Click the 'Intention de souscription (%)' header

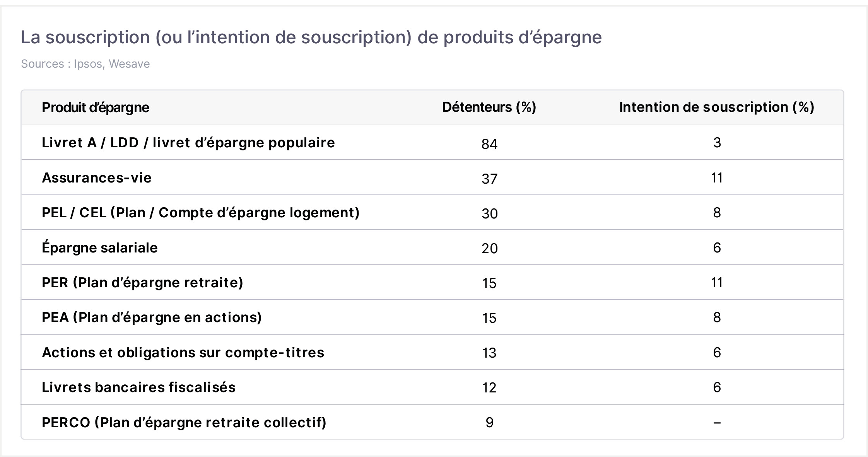point(717,107)
